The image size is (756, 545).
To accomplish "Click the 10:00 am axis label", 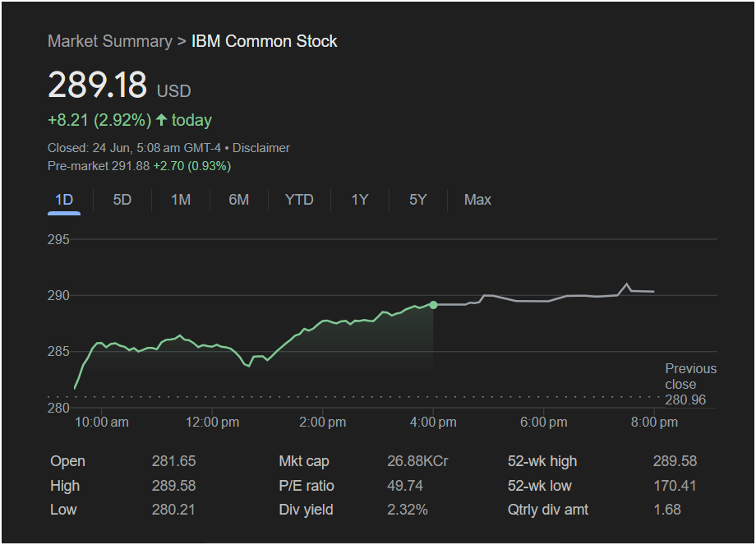I will (102, 423).
